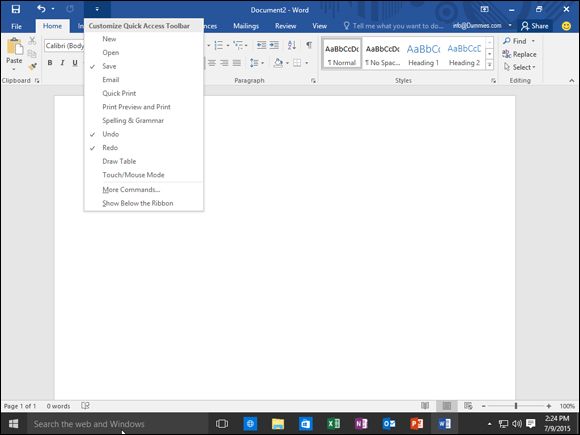
Task: Enable Email in Quick Access menu
Action: pos(144,80)
